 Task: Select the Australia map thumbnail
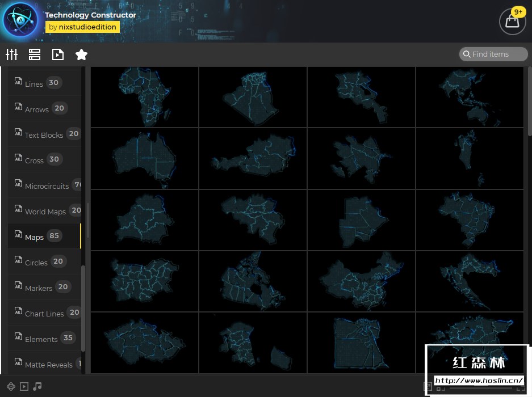tap(145, 158)
